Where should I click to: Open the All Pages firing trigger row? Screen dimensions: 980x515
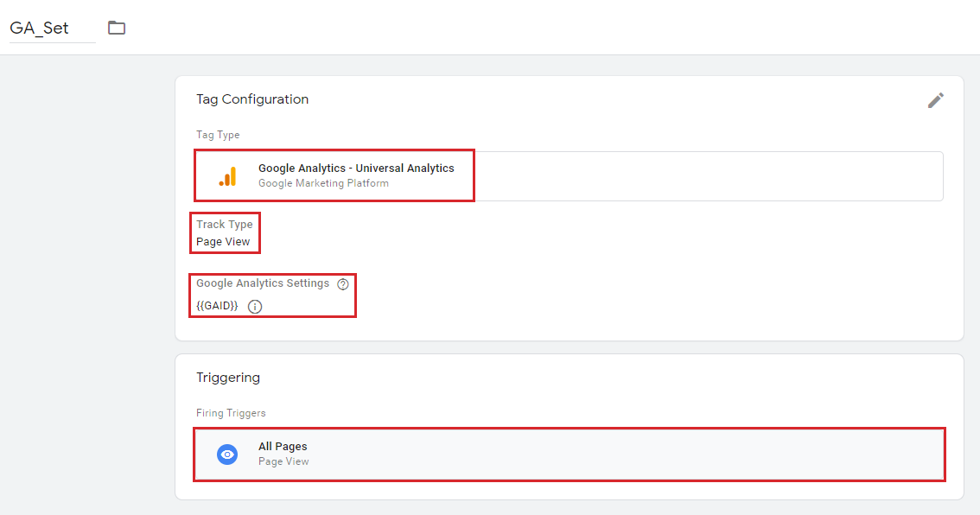pyautogui.click(x=569, y=455)
